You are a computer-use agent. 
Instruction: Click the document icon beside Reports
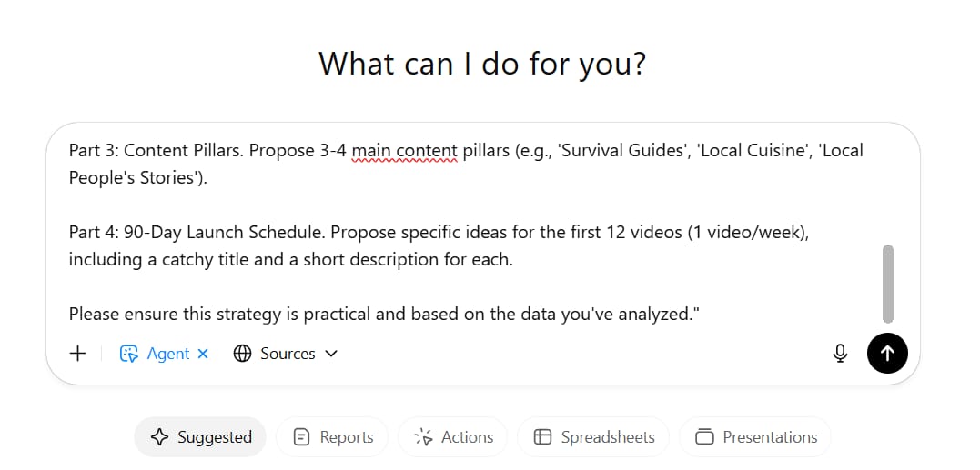[x=302, y=437]
